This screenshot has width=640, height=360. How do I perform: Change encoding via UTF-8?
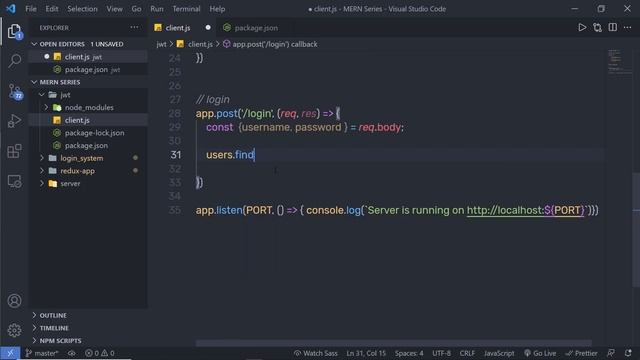click(441, 353)
